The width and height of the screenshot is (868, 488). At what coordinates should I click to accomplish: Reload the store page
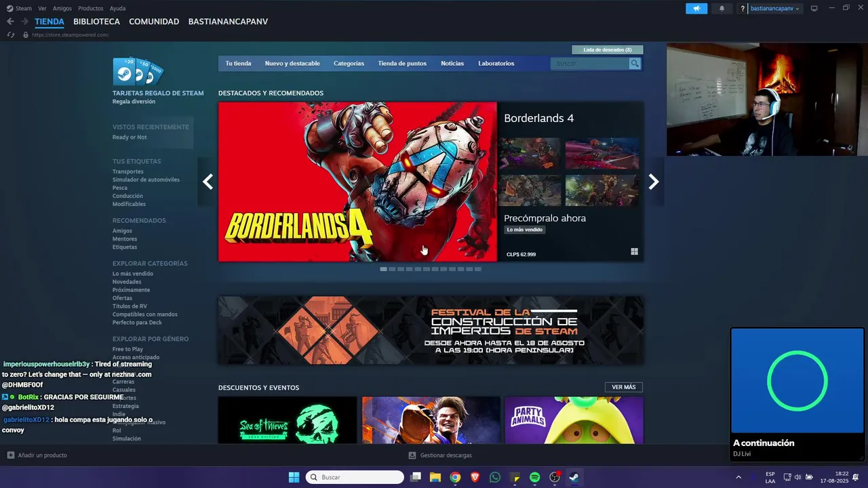click(x=10, y=35)
